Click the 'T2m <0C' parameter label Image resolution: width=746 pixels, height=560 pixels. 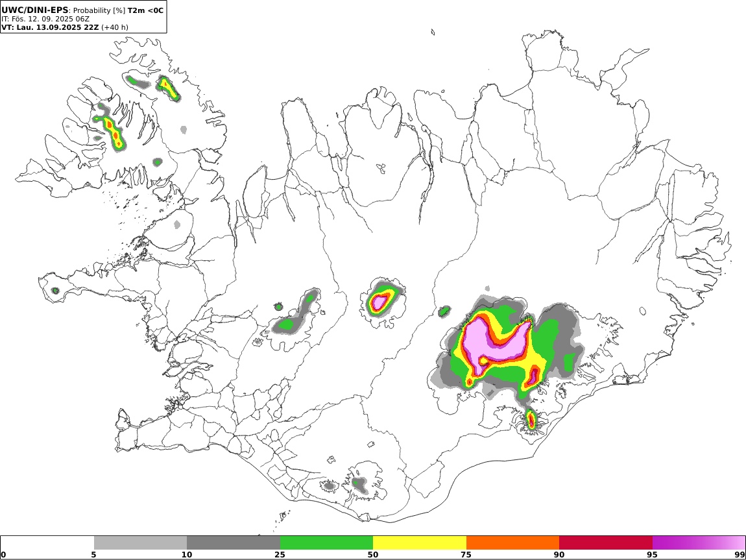145,10
